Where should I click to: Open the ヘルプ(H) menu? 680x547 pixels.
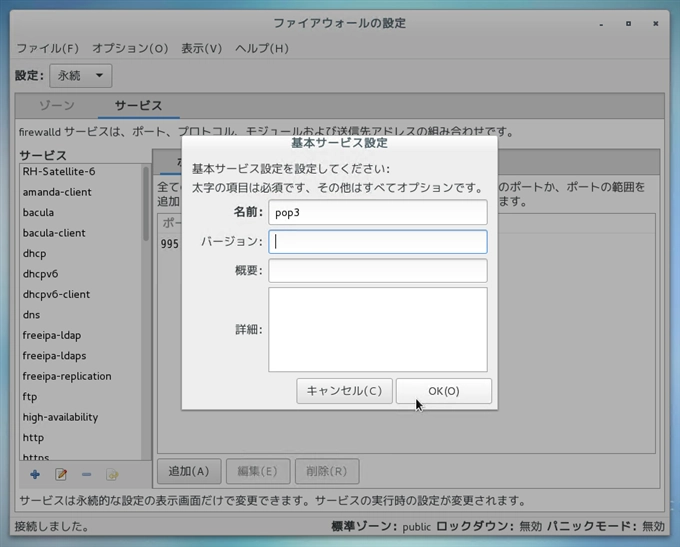tap(262, 48)
